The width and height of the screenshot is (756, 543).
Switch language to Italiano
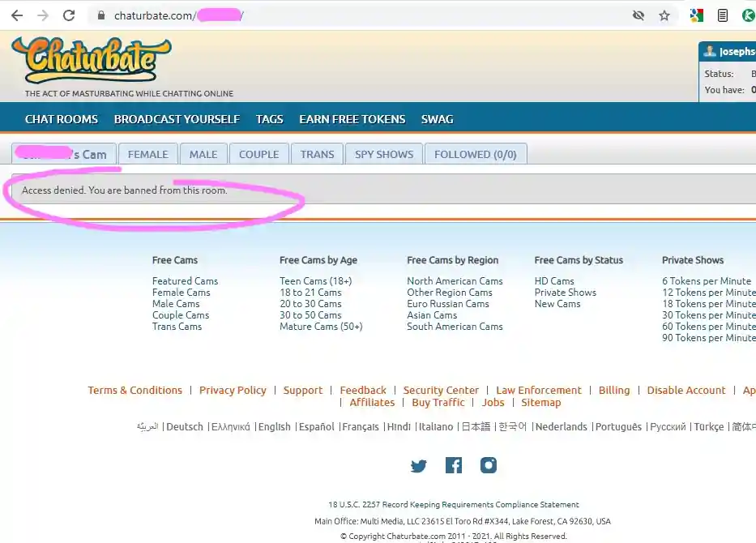tap(436, 427)
